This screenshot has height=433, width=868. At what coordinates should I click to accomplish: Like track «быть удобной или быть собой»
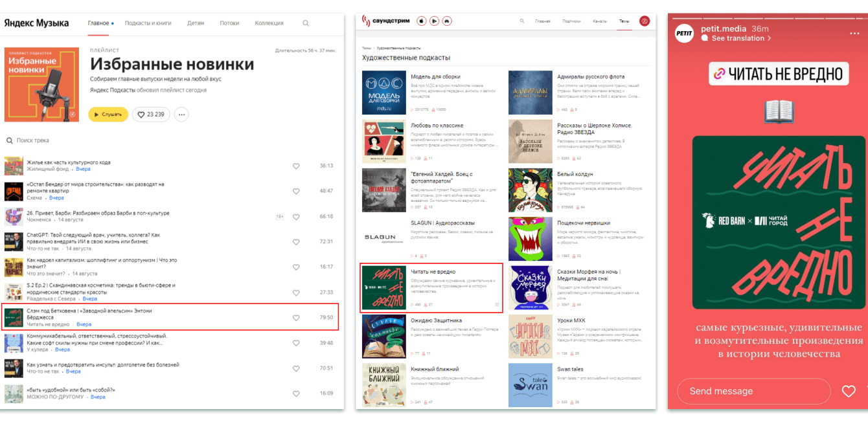coord(296,394)
